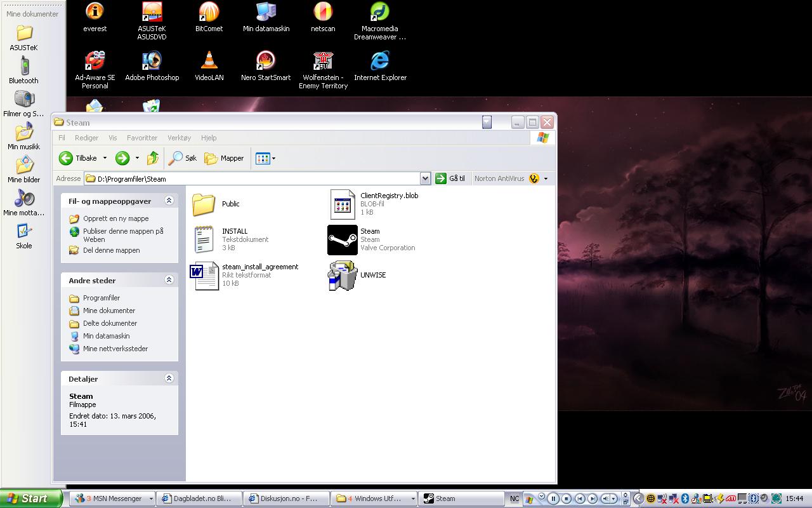
Task: Open the Min musikk folder icon
Action: (24, 137)
